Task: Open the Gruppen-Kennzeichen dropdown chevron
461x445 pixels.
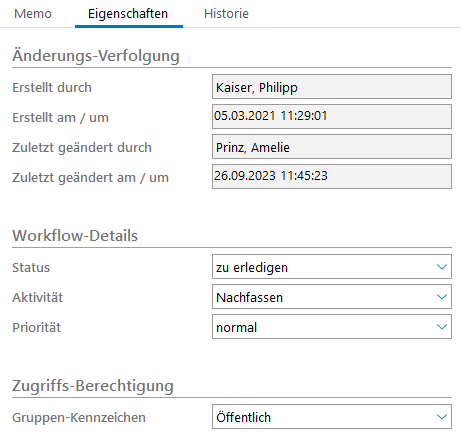Action: pyautogui.click(x=442, y=417)
